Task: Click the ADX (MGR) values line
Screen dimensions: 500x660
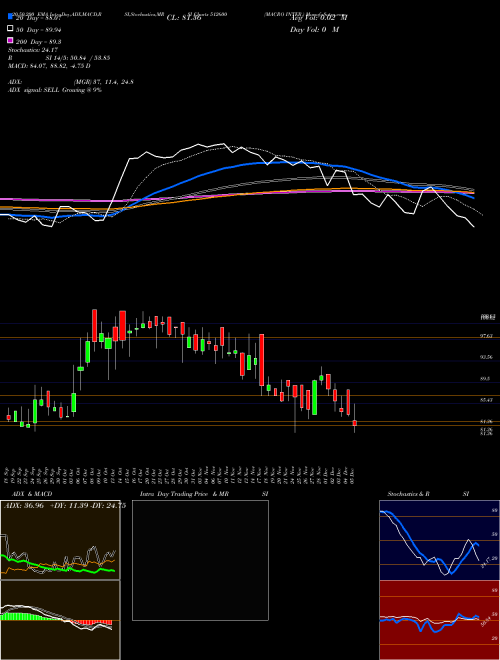Action: (x=71, y=82)
